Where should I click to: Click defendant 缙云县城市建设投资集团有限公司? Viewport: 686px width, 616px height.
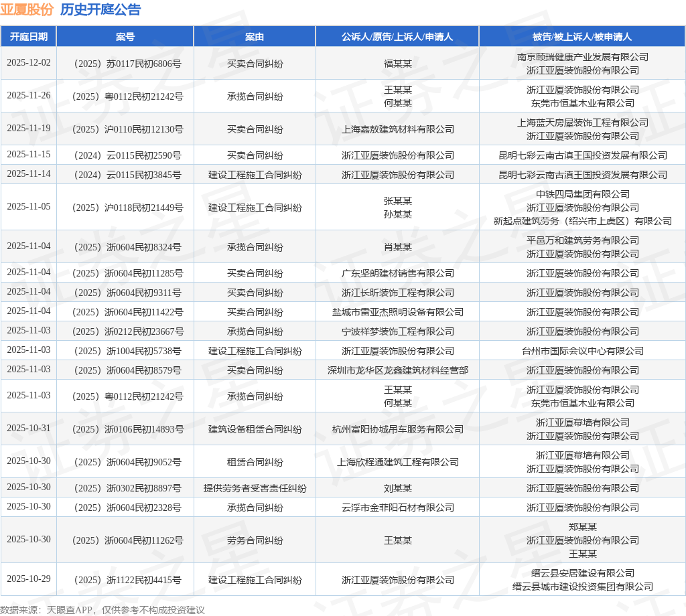tap(583, 587)
